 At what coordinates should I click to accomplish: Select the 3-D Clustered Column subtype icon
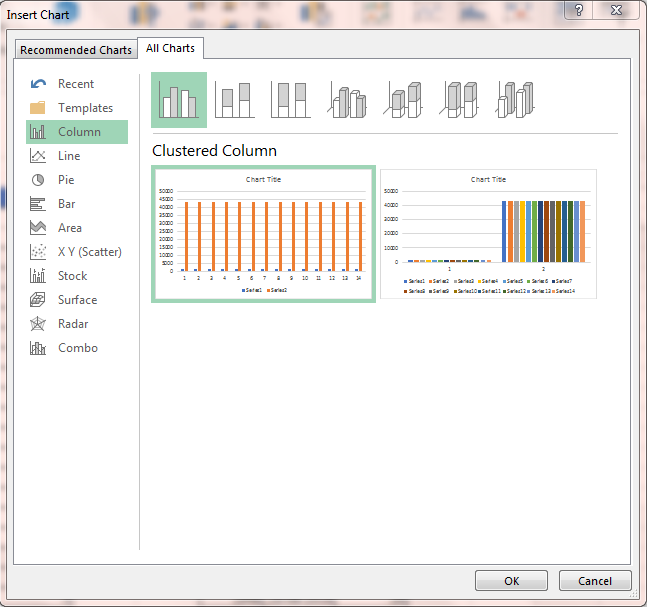[347, 100]
